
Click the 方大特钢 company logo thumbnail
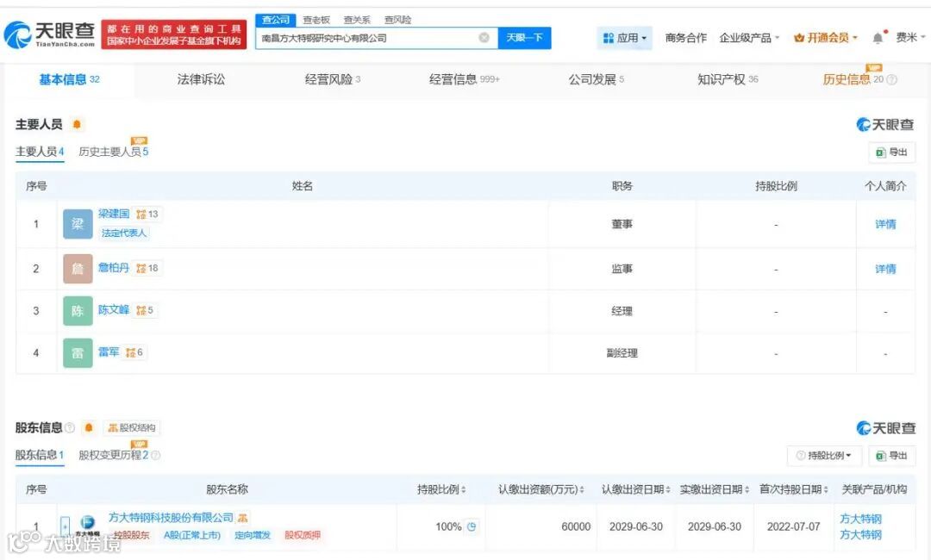pyautogui.click(x=87, y=526)
